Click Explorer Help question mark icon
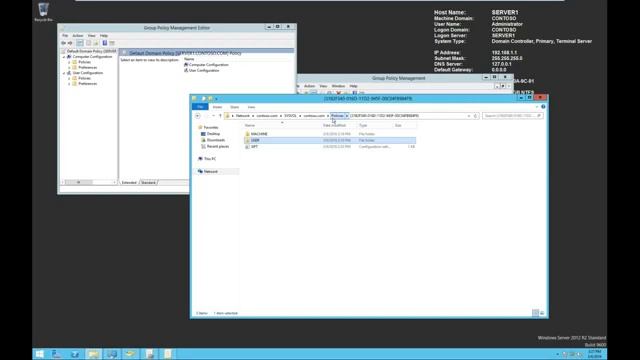 (543, 107)
